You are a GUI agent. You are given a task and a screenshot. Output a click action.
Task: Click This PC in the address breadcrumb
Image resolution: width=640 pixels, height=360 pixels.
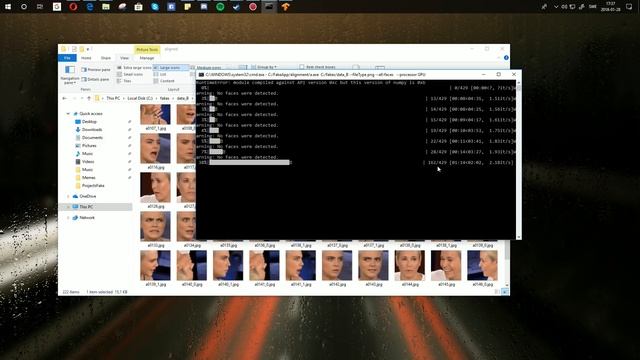(113, 98)
